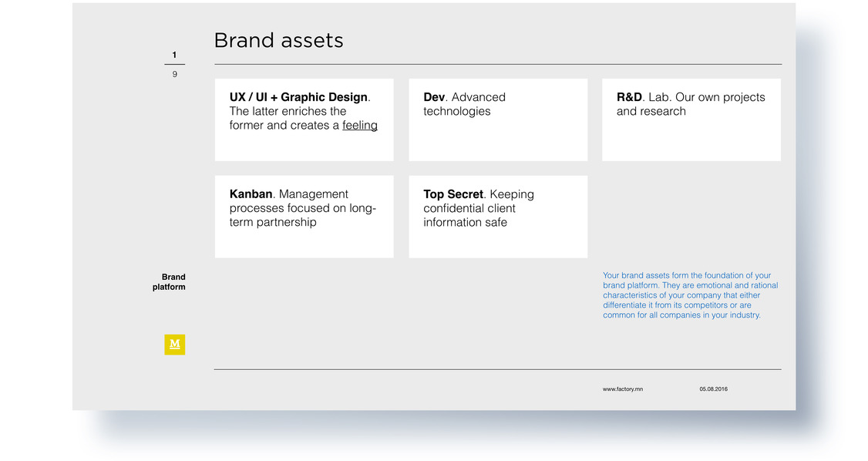Screen dimensions: 868x461
Task: Click the page number 1
Action: point(174,55)
